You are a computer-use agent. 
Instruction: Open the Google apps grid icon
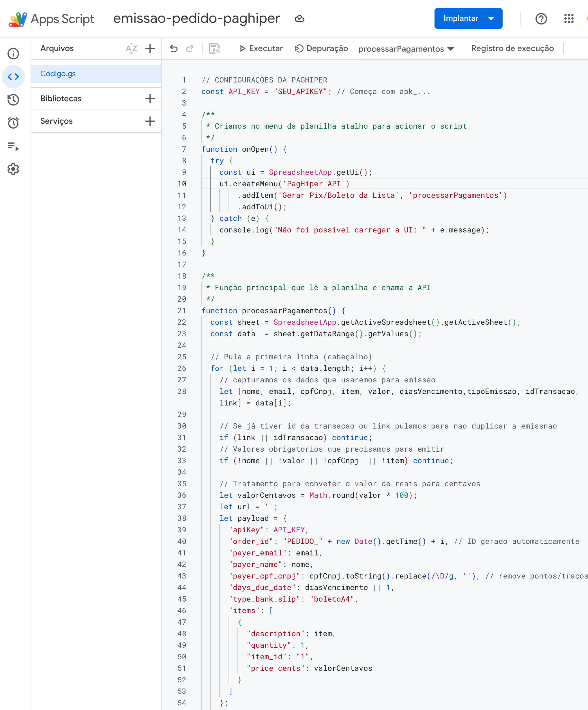[x=569, y=18]
